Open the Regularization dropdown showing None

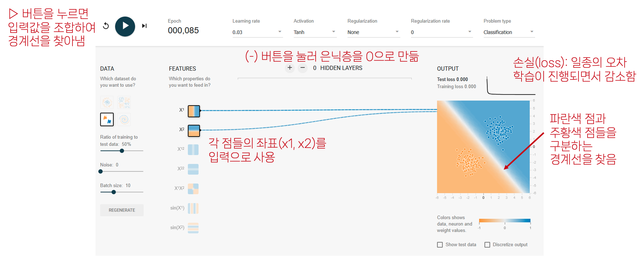coord(374,32)
